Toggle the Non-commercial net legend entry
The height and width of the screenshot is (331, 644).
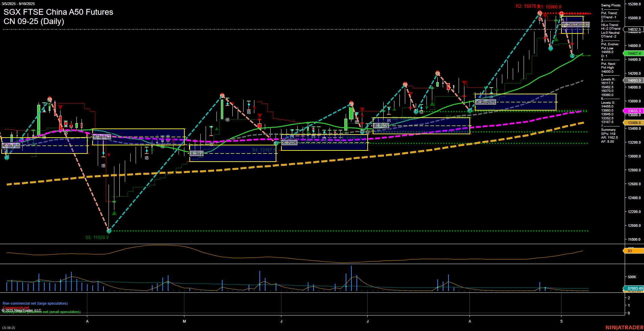35,303
